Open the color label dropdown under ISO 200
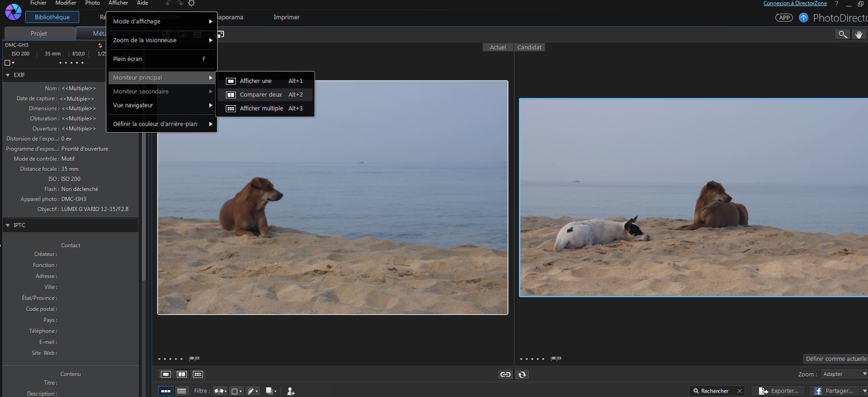 [x=10, y=63]
